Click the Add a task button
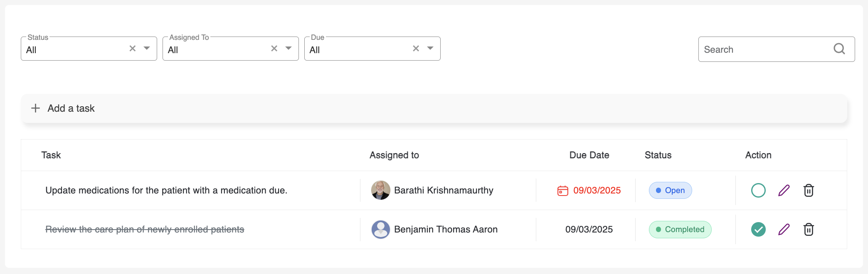The width and height of the screenshot is (868, 274). [71, 108]
